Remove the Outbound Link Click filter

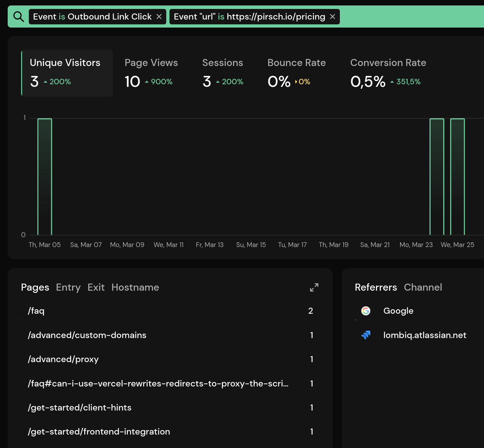(159, 17)
